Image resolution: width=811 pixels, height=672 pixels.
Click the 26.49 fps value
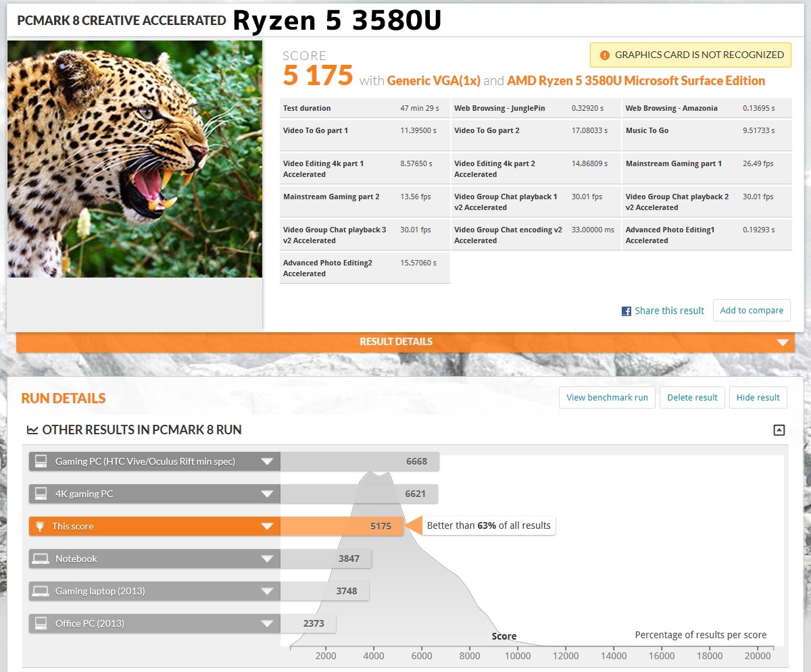pos(758,163)
